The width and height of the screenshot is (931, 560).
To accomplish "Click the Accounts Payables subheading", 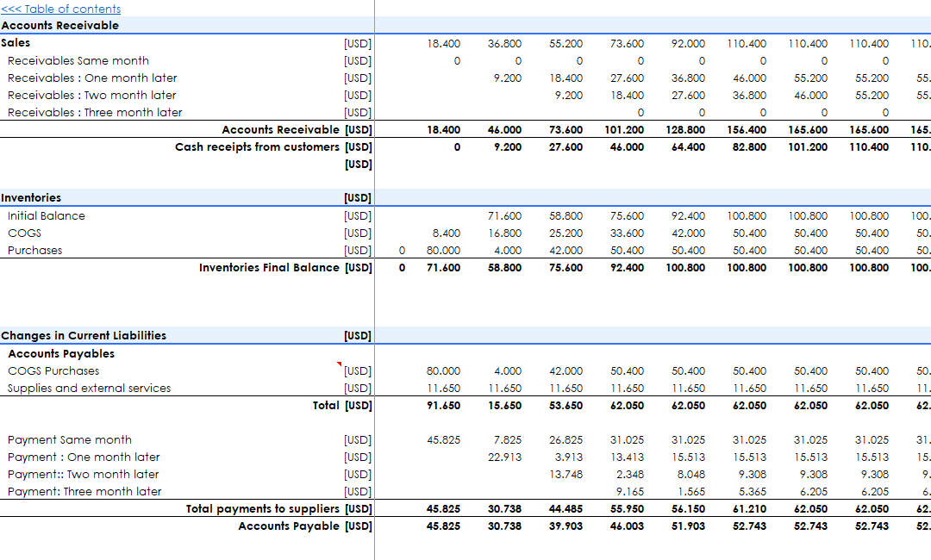I will pyautogui.click(x=61, y=353).
